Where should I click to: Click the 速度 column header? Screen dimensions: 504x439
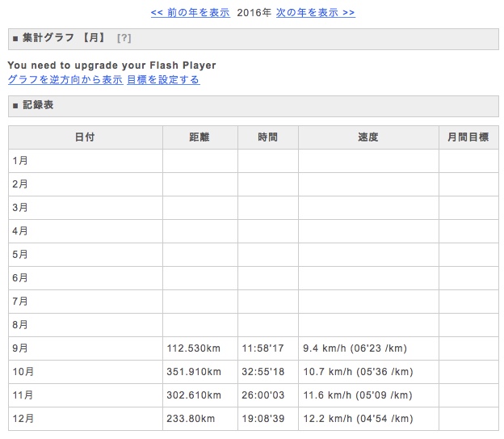click(368, 137)
